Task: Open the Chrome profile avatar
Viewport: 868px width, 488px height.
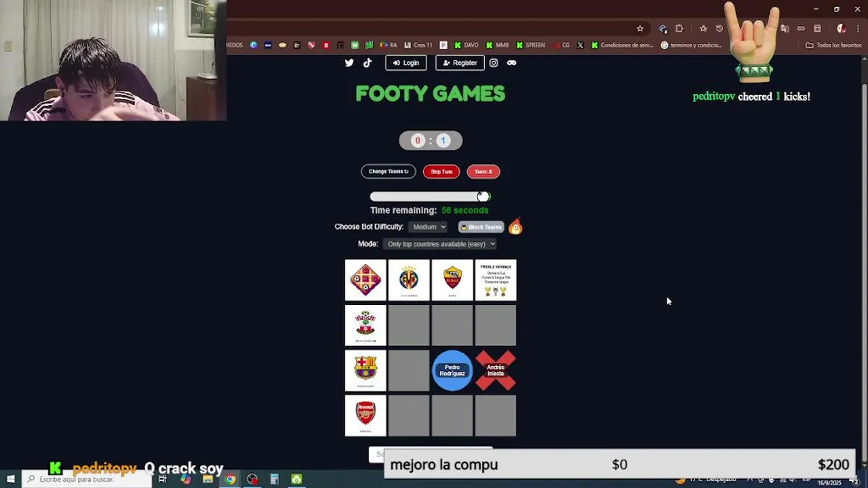Action: click(842, 28)
